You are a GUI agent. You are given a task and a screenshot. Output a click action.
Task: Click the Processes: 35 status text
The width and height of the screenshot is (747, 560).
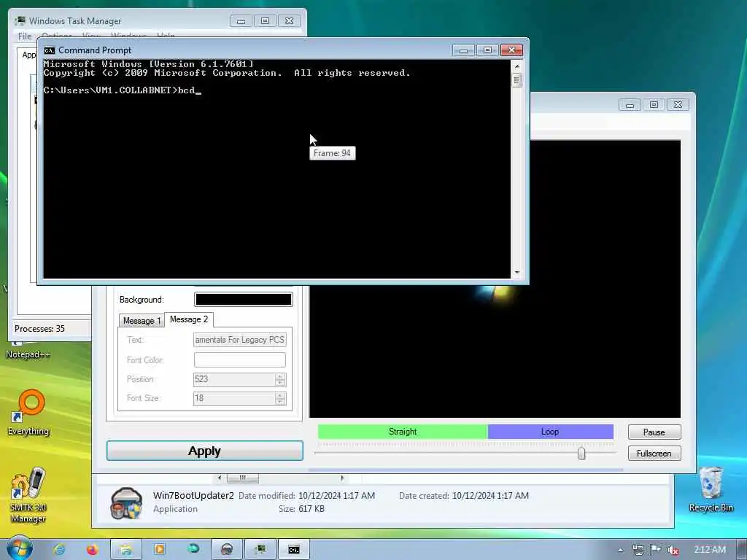coord(39,329)
